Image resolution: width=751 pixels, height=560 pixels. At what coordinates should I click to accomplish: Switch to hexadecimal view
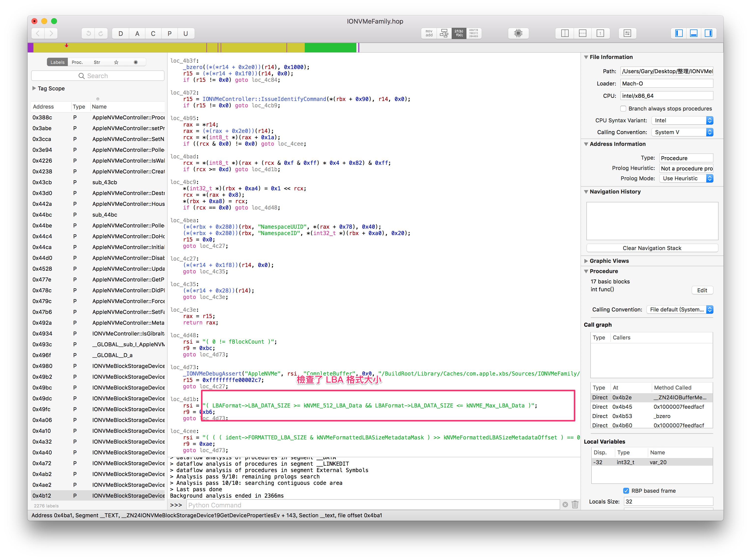[474, 33]
